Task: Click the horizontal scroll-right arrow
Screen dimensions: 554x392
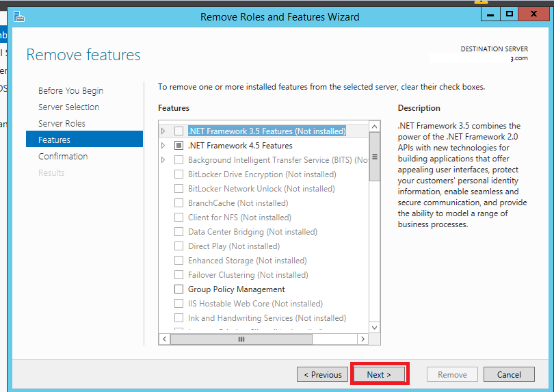Action: click(x=362, y=339)
